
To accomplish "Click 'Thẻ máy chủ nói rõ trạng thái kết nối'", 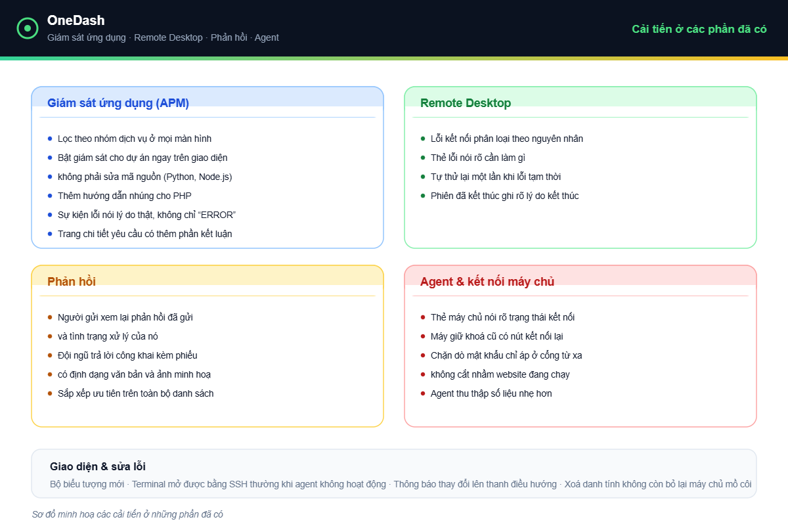I will click(x=502, y=317).
